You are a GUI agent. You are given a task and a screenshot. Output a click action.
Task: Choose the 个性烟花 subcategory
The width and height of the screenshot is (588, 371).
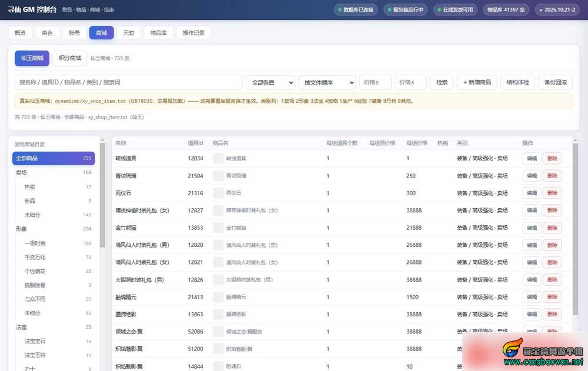tap(58, 271)
